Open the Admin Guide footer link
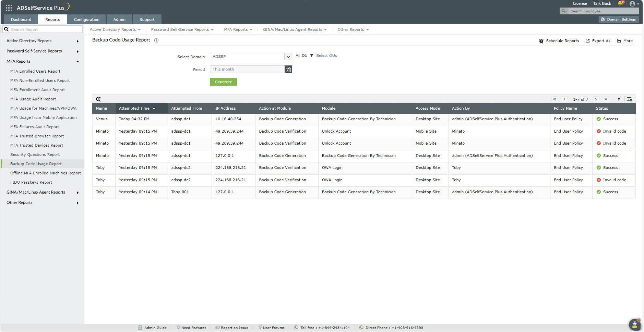This screenshot has height=332, width=644. tap(153, 328)
